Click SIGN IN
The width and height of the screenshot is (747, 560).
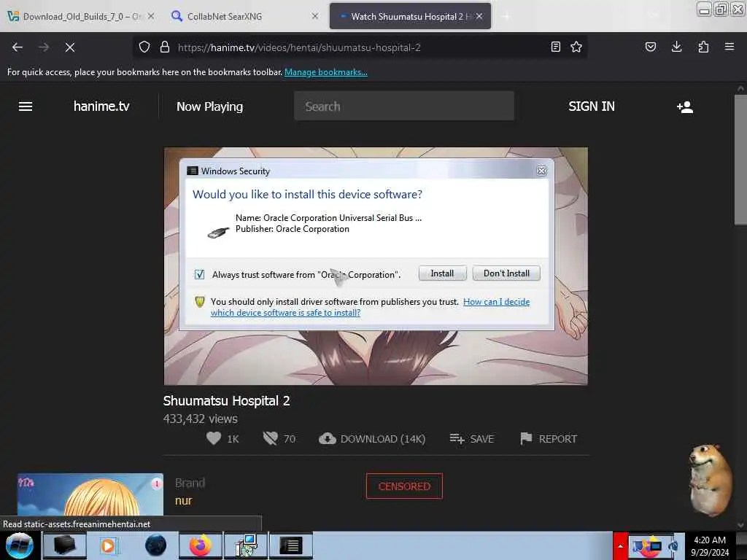point(591,106)
